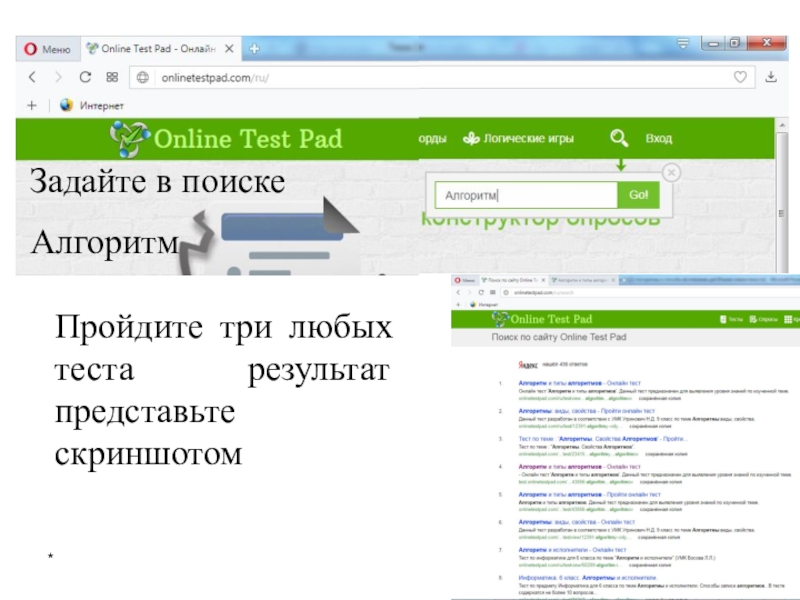Add a bookmark with the bookmarks bar plus
Image resolution: width=800 pixels, height=600 pixels.
[x=32, y=106]
